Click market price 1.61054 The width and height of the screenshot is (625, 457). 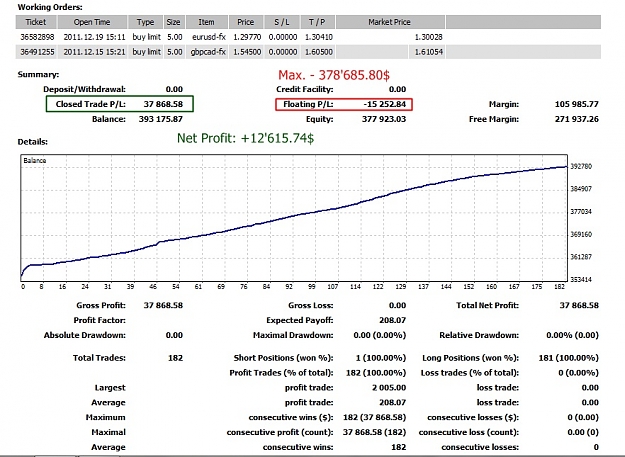428,52
